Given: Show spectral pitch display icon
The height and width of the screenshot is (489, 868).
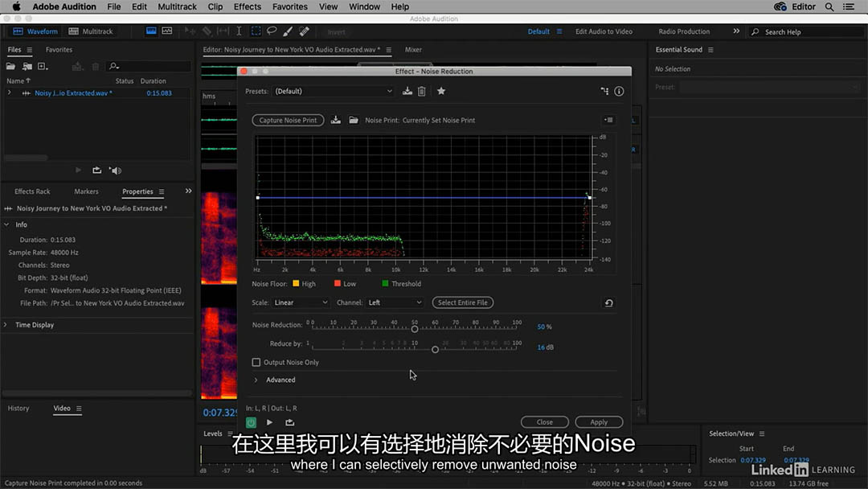Looking at the screenshot, I should 167,31.
